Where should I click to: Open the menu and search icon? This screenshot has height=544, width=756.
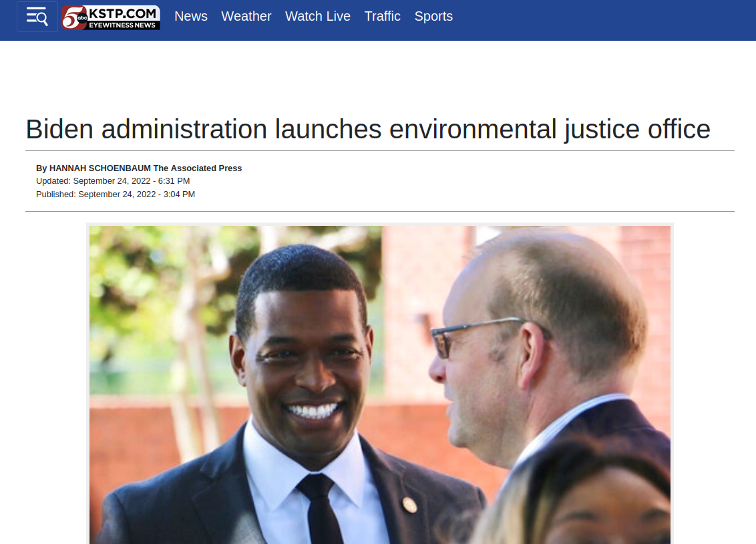[x=37, y=17]
